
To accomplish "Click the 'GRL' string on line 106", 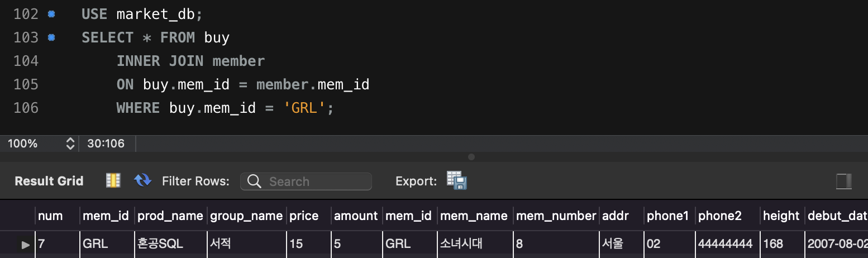I will tap(304, 108).
